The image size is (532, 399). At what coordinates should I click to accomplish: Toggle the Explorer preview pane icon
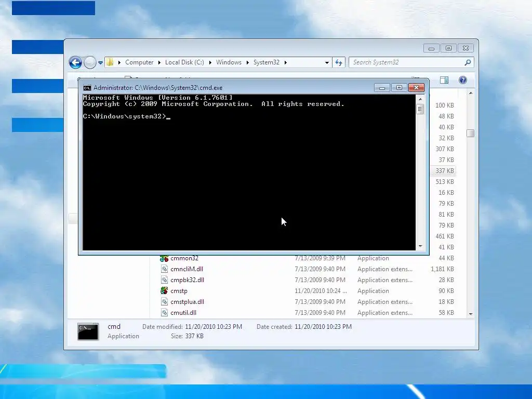pyautogui.click(x=444, y=80)
